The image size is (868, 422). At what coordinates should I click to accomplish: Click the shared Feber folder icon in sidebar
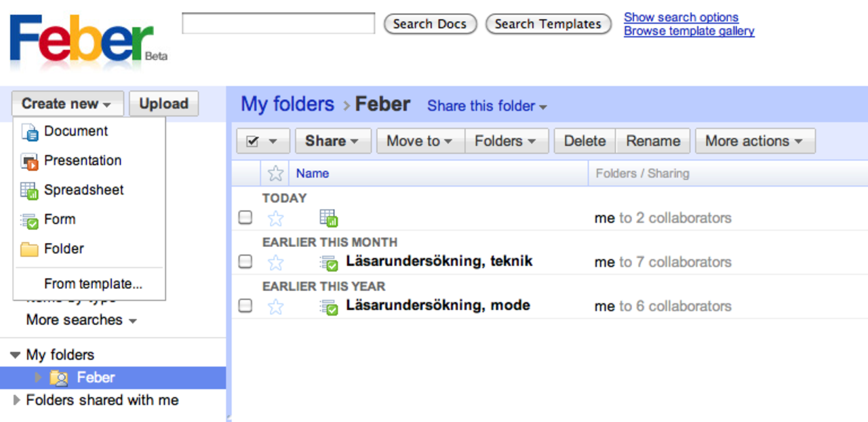(x=60, y=377)
